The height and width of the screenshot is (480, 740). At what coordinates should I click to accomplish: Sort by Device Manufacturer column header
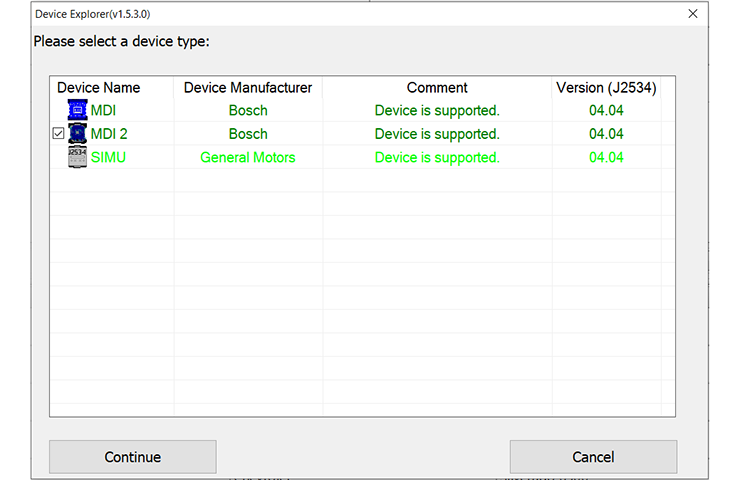tap(248, 88)
